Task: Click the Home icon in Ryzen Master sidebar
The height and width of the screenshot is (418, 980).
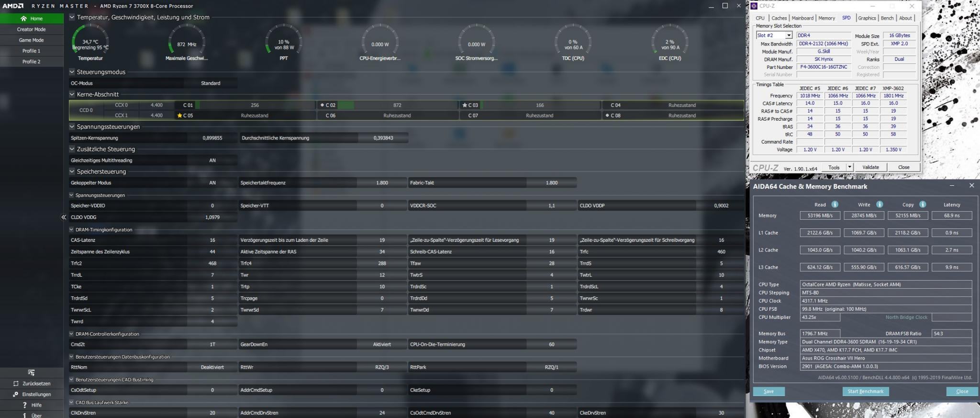Action: 23,19
